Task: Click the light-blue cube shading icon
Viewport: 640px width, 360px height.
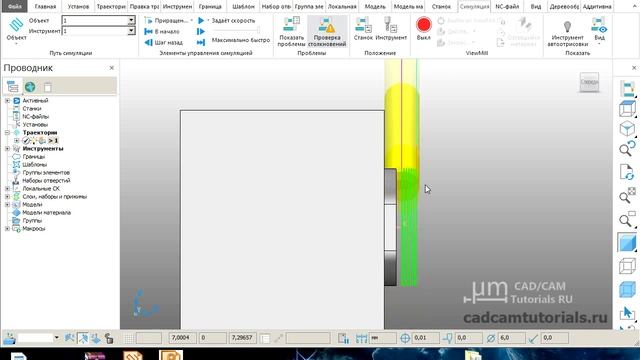Action: point(627,290)
